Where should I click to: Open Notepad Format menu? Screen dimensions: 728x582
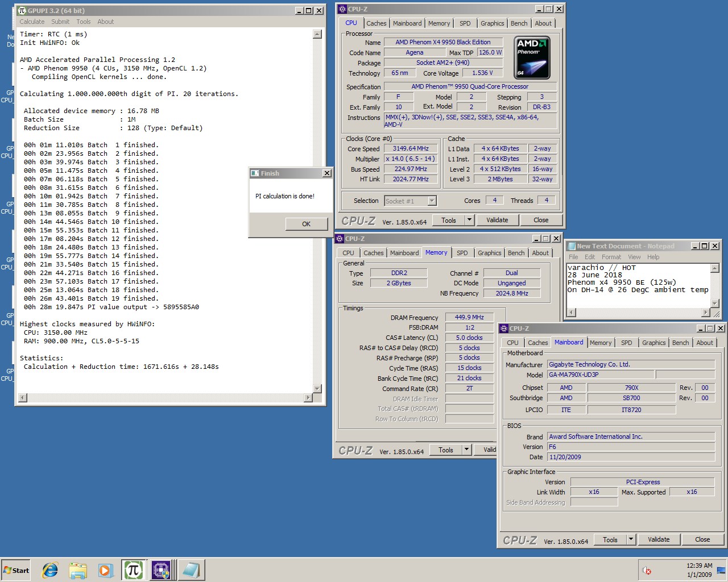pyautogui.click(x=611, y=257)
